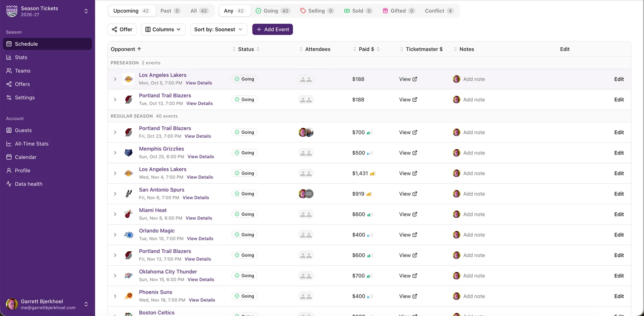Open Offers in the sidebar
Screen dimensions: 644x316
47,84
